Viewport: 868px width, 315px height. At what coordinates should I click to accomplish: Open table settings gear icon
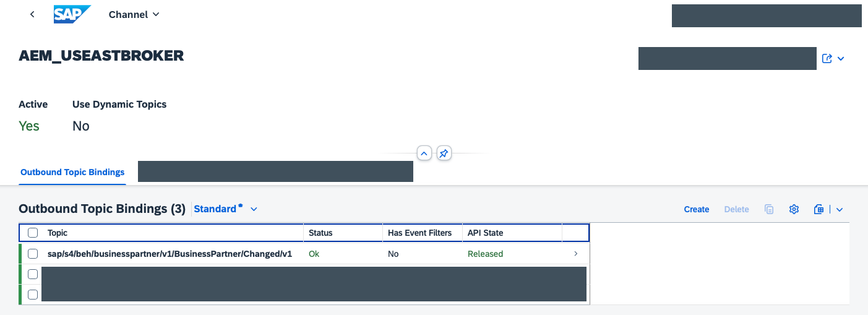pos(794,209)
